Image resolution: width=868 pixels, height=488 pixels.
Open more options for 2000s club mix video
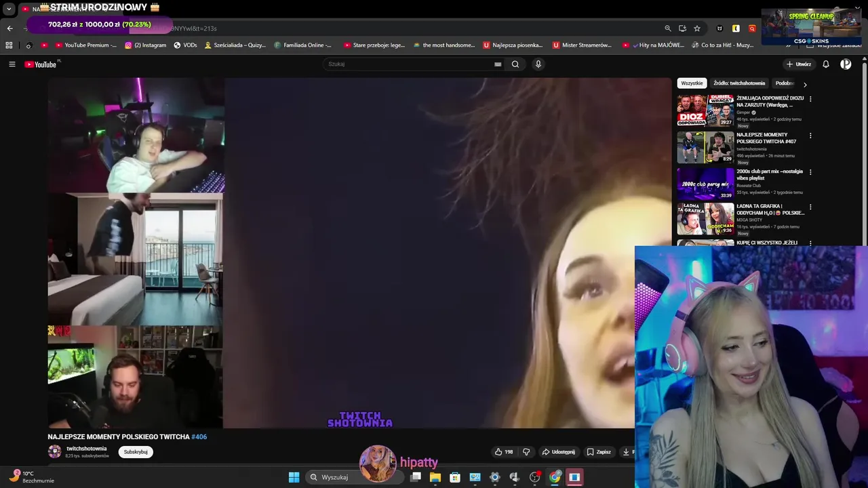[810, 172]
